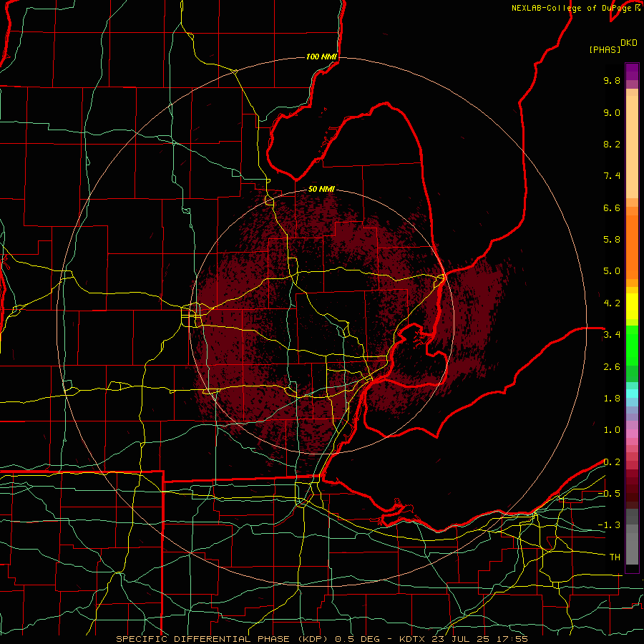Pick the purple segment atop the color bar
Screen dimensions: 644x644
[x=632, y=72]
